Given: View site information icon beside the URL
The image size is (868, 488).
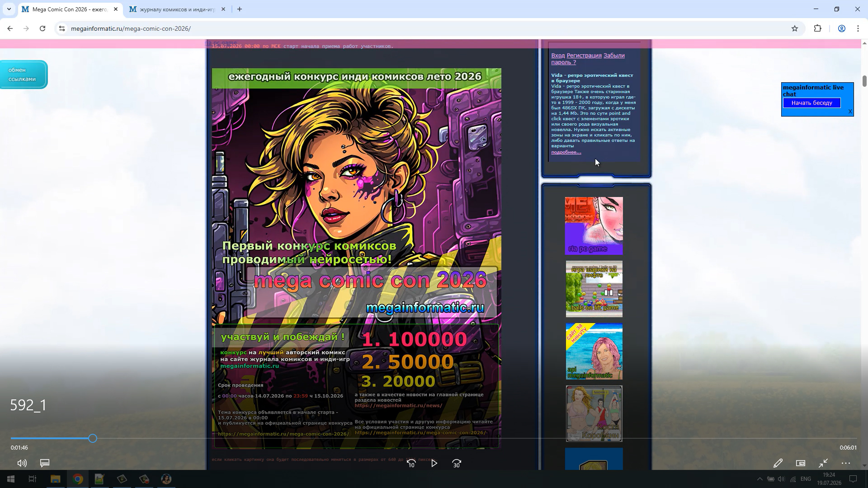Looking at the screenshot, I should (62, 28).
